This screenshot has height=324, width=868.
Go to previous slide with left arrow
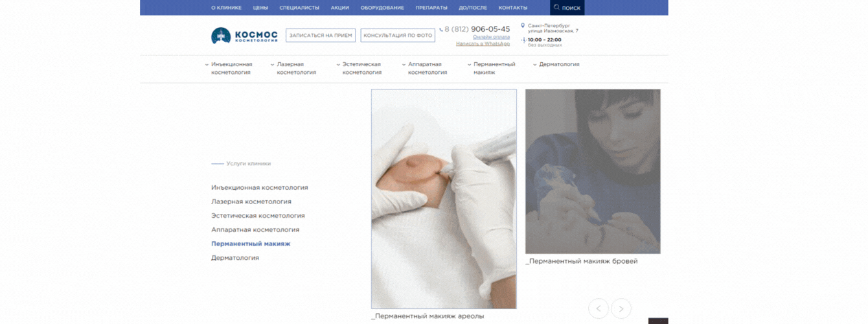pos(598,308)
